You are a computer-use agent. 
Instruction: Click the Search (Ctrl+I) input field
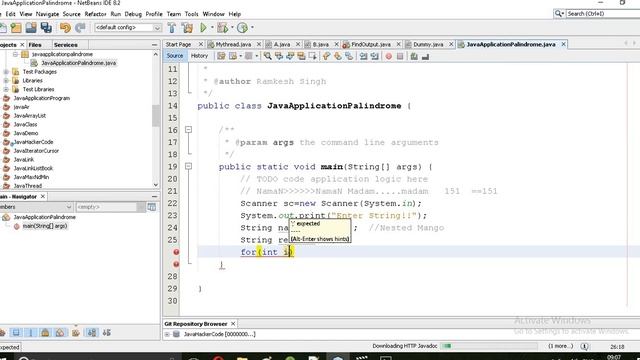(x=603, y=13)
